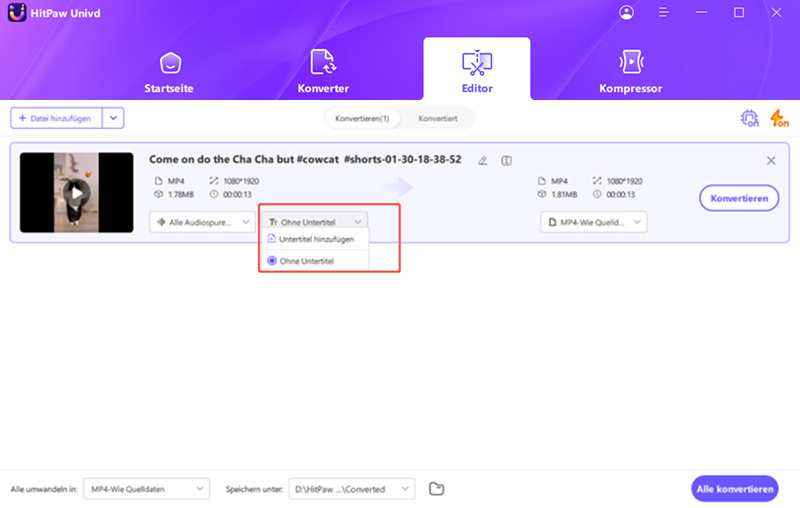Open the Alle Audiospure dropdown
The width and height of the screenshot is (800, 508).
(202, 222)
